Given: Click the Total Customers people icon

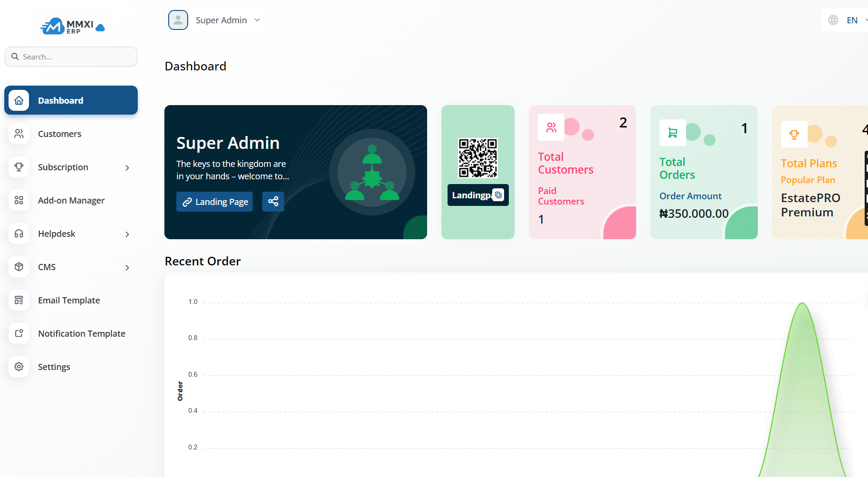Looking at the screenshot, I should (551, 127).
